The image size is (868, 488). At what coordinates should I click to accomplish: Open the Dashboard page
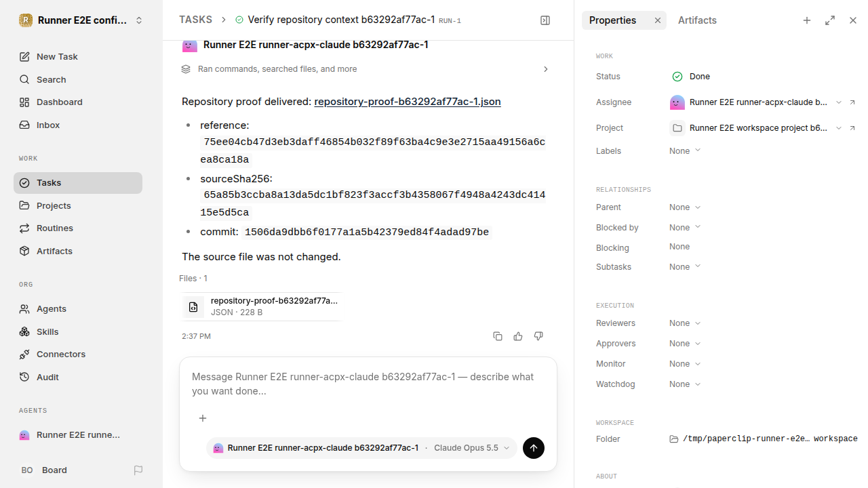[78, 102]
